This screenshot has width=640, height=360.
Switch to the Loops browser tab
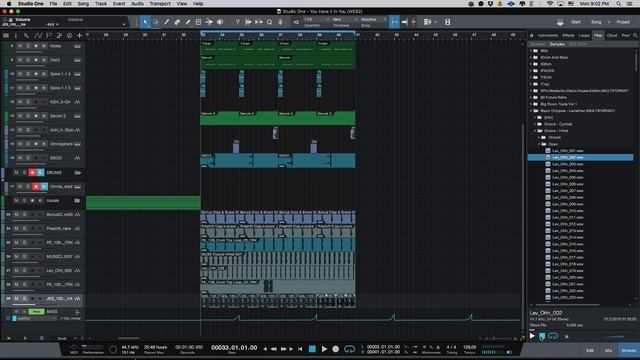[584, 36]
